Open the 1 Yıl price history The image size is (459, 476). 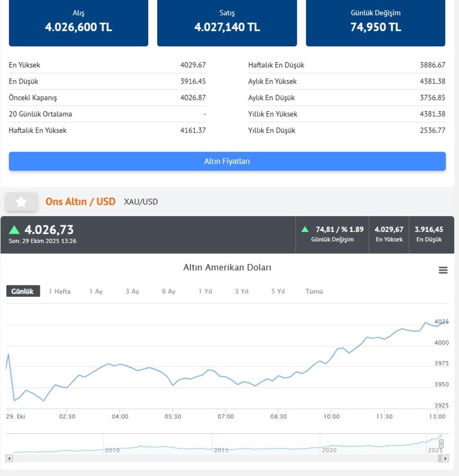pos(204,291)
